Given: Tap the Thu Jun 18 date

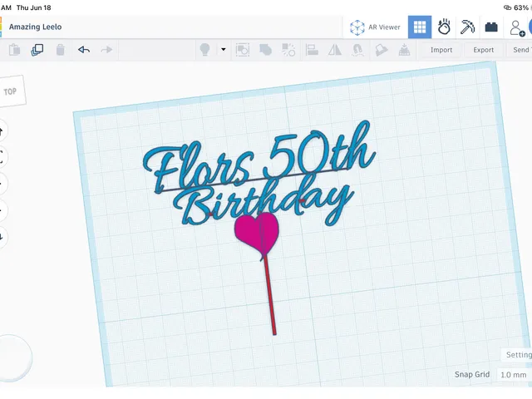Looking at the screenshot, I should (33, 7).
